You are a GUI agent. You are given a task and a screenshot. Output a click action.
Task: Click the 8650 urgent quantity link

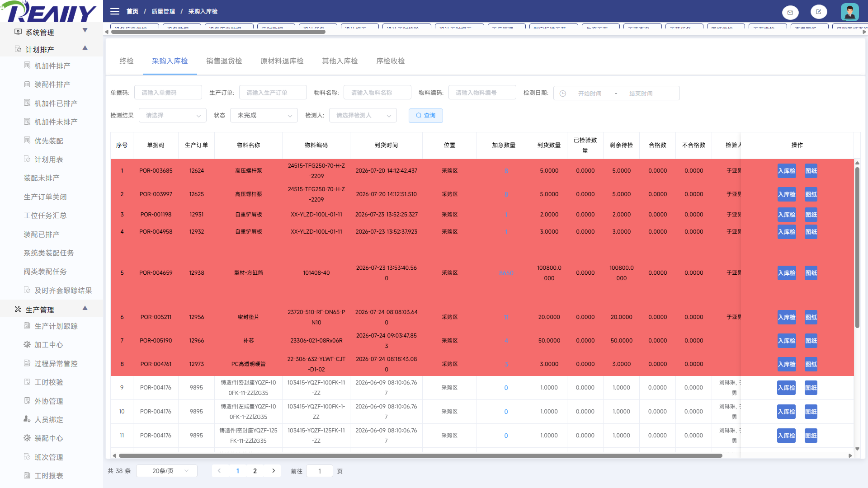506,273
